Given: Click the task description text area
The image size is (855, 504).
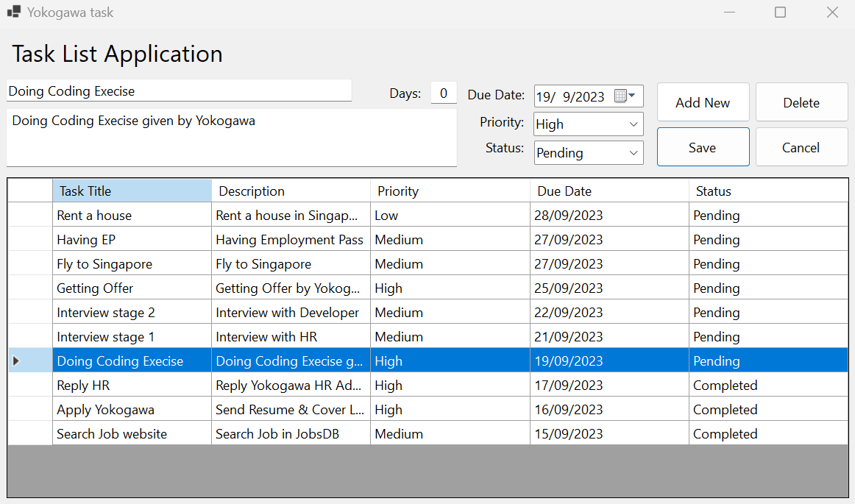Looking at the screenshot, I should (x=232, y=137).
